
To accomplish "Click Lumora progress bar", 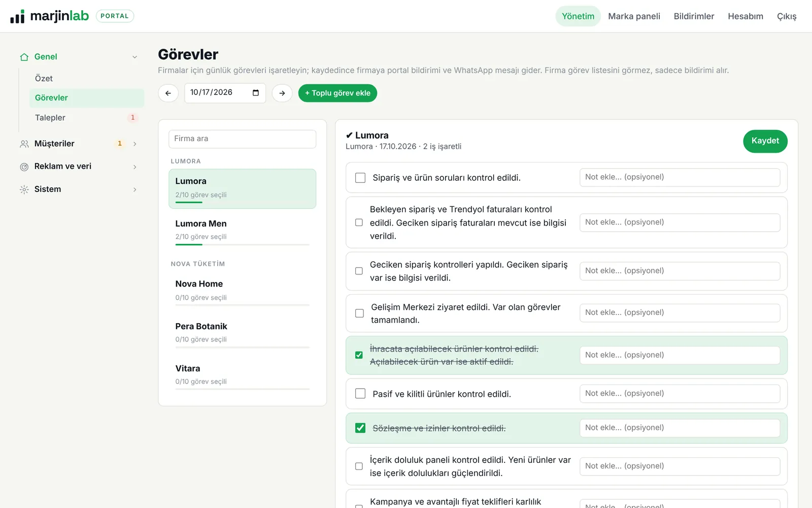I will [x=242, y=202].
